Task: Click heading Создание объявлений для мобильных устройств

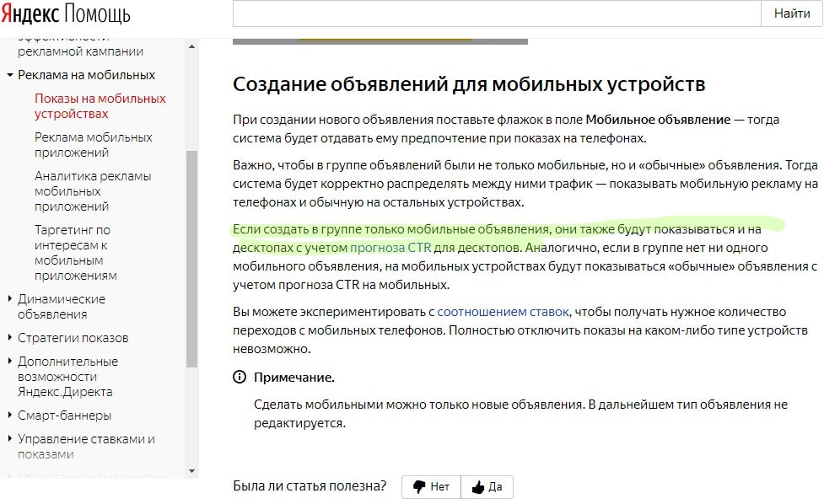Action: (469, 84)
